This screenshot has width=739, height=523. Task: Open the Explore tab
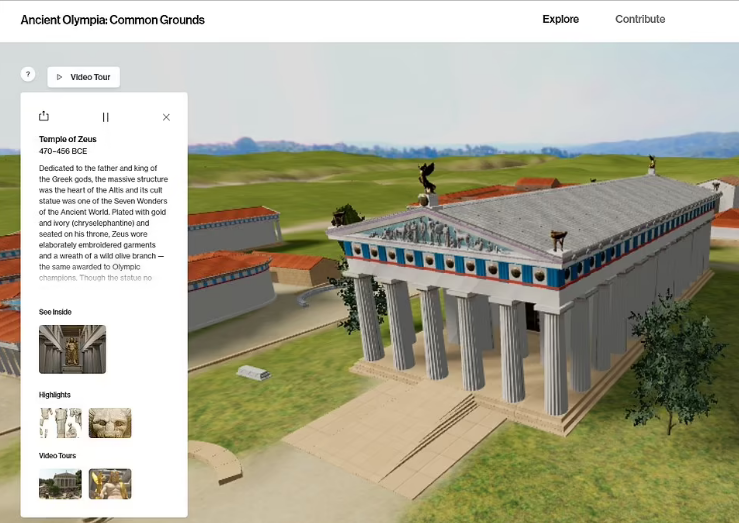560,19
